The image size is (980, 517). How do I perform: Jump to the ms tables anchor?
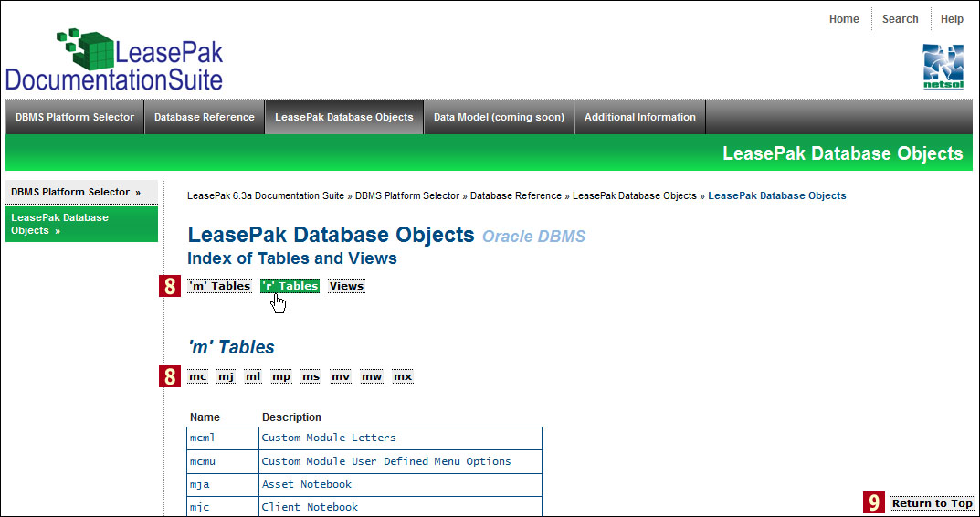tap(311, 376)
